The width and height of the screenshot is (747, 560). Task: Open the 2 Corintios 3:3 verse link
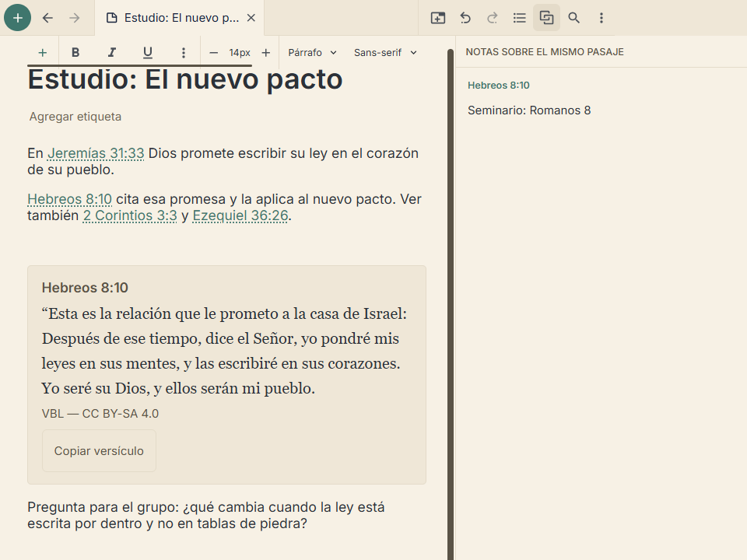130,215
